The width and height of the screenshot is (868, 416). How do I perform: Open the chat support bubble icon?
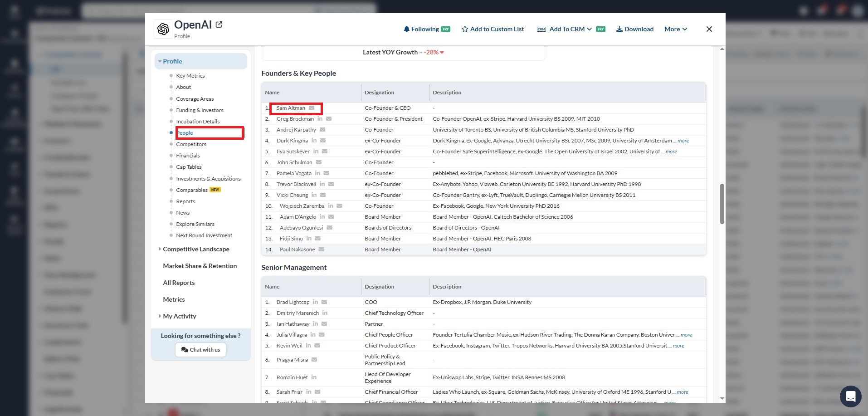[850, 396]
